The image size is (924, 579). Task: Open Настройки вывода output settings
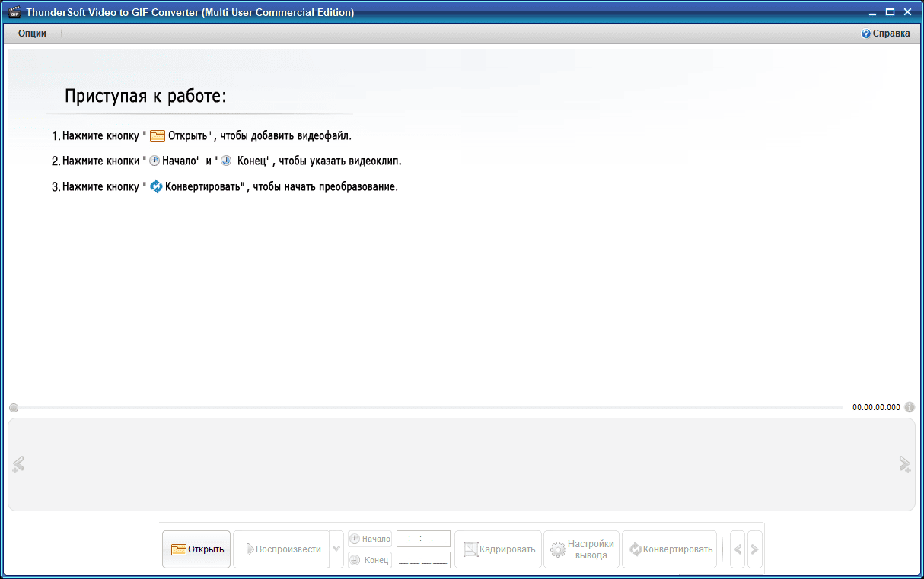click(581, 549)
